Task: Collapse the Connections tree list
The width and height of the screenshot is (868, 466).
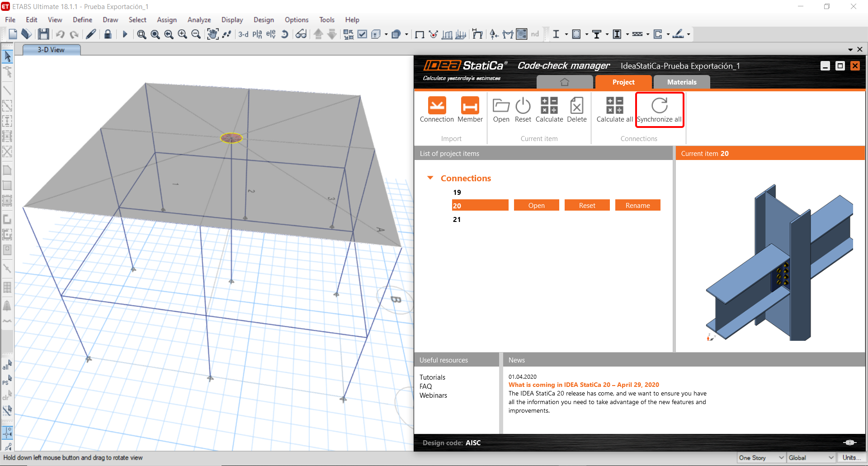Action: [x=430, y=178]
